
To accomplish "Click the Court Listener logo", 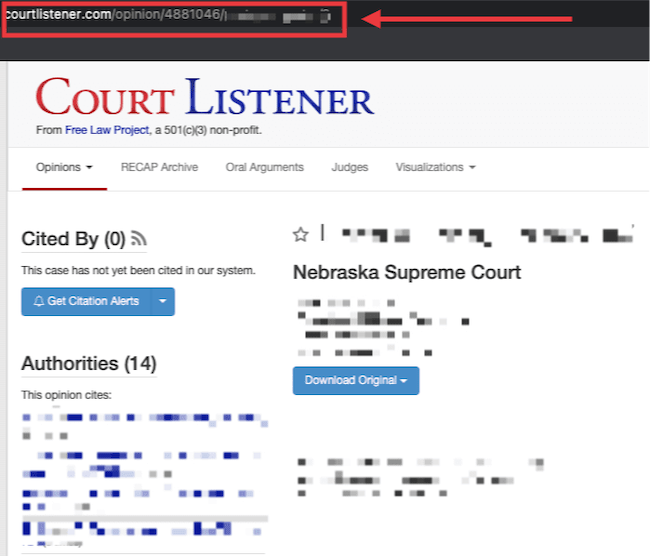I will pyautogui.click(x=205, y=97).
